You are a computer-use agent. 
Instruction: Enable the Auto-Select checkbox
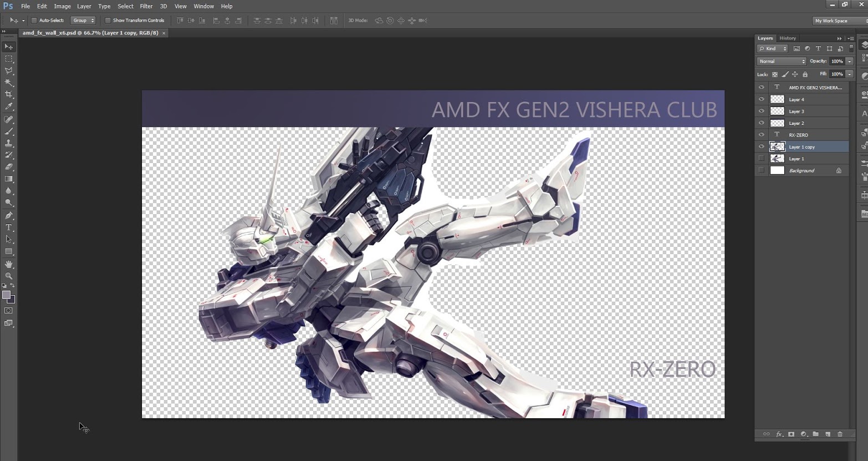tap(34, 21)
